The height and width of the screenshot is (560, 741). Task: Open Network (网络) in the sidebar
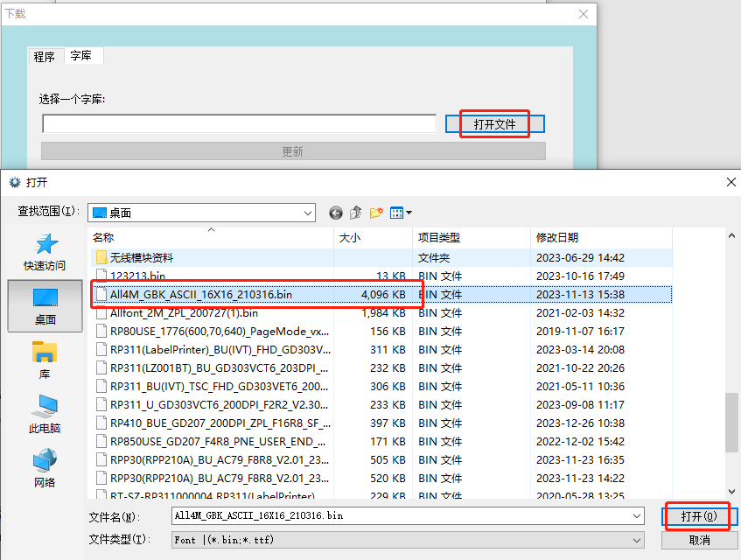[x=45, y=468]
